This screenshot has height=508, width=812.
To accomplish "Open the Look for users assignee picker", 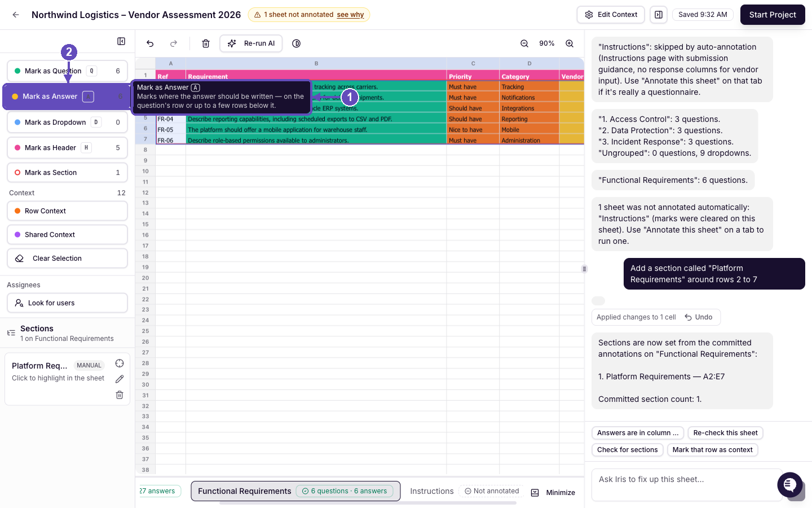I will coord(67,303).
